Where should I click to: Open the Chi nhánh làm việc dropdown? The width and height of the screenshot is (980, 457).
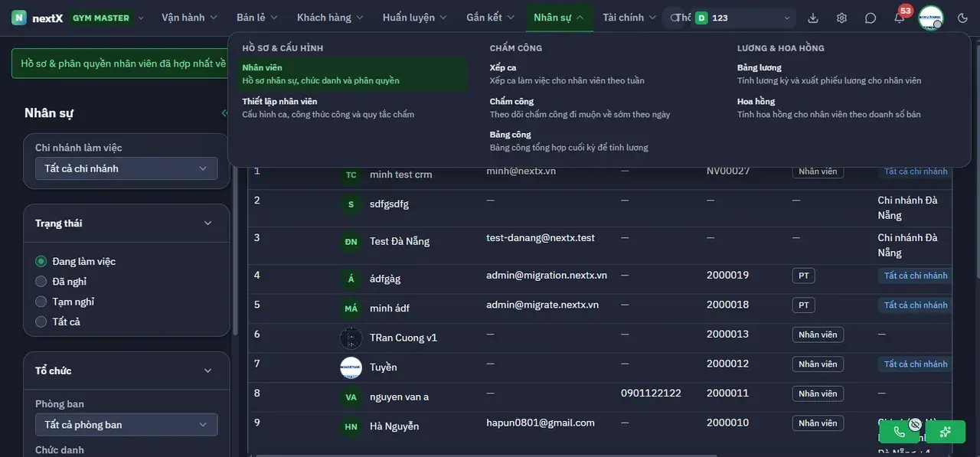click(x=126, y=168)
